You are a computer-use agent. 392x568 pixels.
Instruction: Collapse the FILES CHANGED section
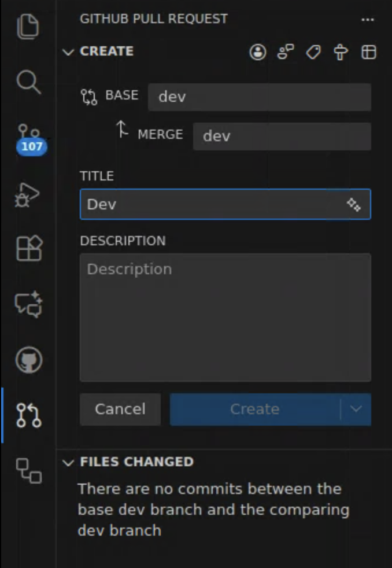69,462
